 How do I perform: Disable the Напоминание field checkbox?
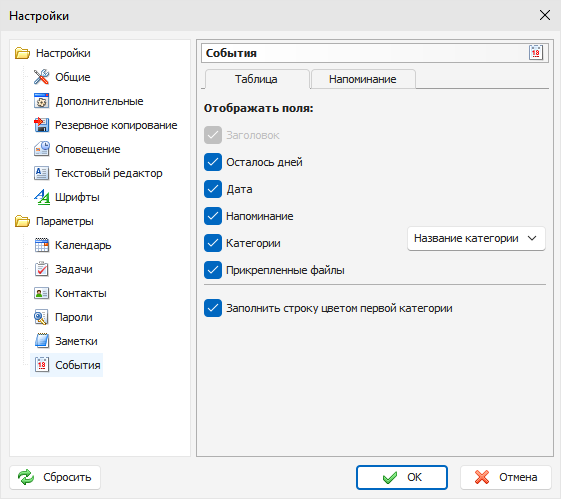(213, 216)
